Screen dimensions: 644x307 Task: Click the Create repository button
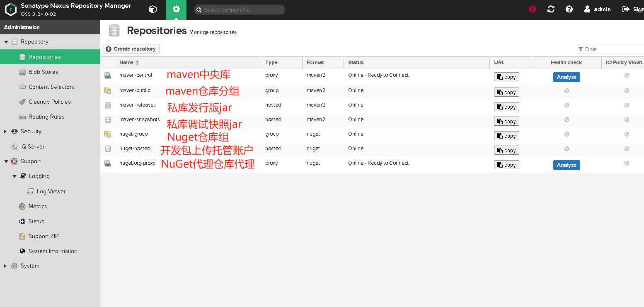click(x=131, y=49)
